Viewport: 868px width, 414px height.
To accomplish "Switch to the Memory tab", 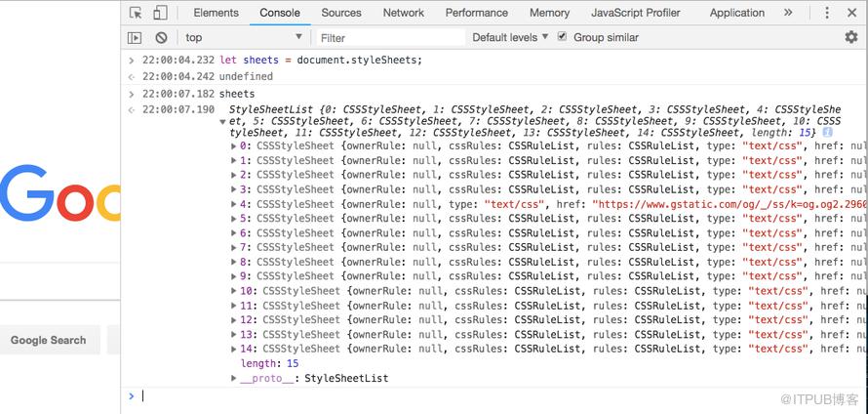I will pyautogui.click(x=549, y=13).
